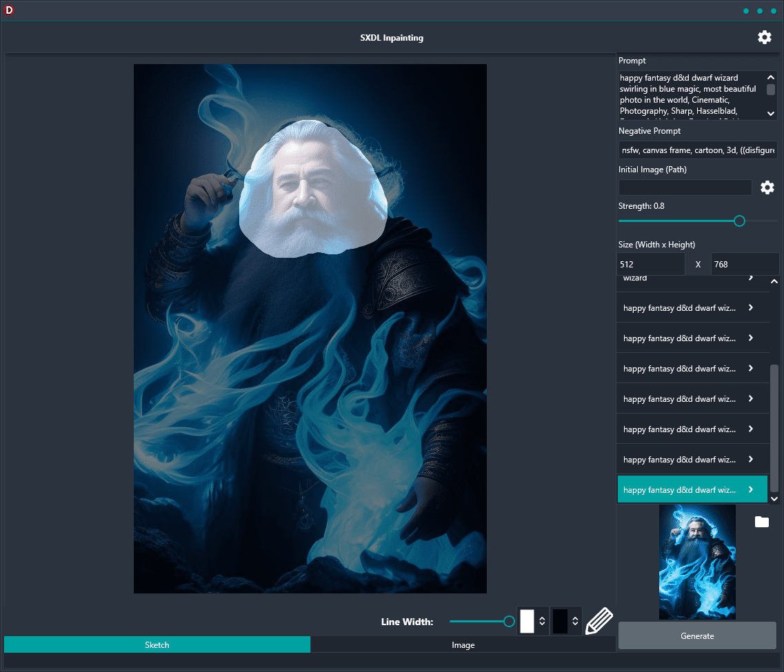Switch to the Image tab
This screenshot has height=672, width=784.
463,644
